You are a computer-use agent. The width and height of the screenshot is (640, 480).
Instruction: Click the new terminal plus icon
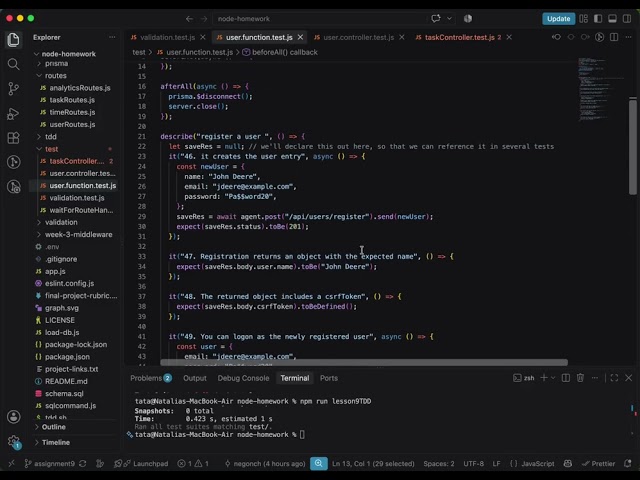tap(544, 378)
